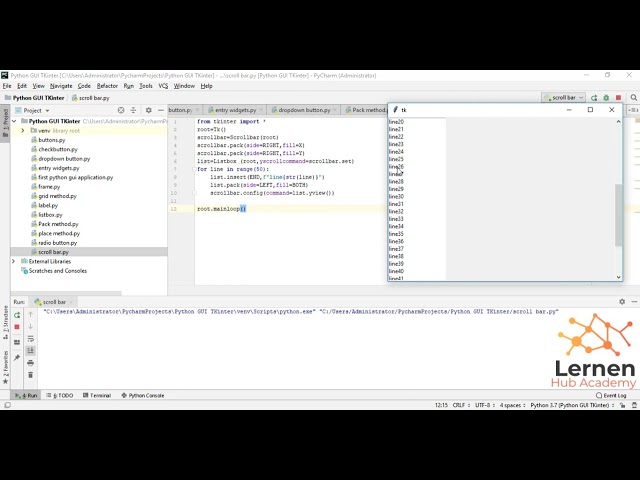Image resolution: width=640 pixels, height=480 pixels.
Task: Change UTF-8 encoding in status bar
Action: 484,405
